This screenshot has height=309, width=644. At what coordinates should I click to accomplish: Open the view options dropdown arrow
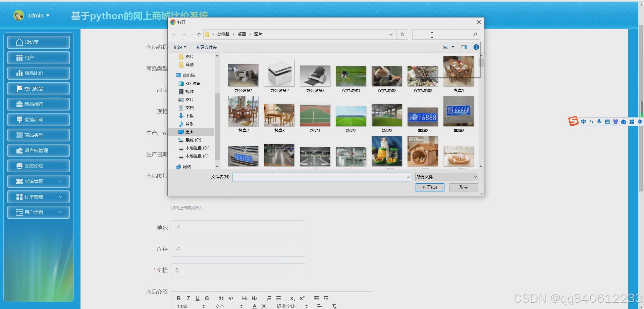point(453,47)
